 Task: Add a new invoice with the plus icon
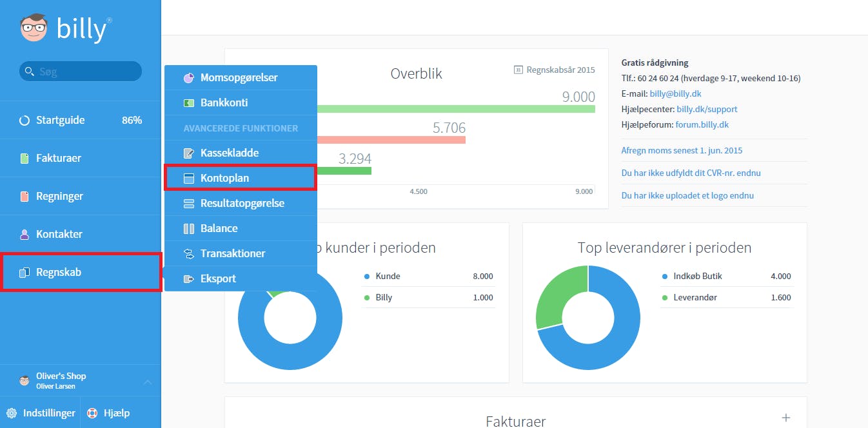(x=785, y=418)
